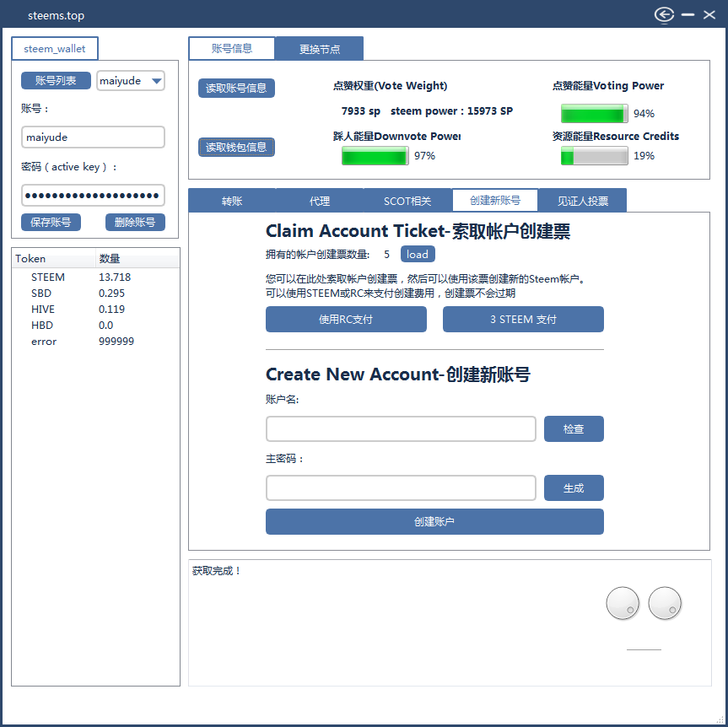The height and width of the screenshot is (727, 728).
Task: Open the 见证人投票 tab
Action: click(x=583, y=201)
